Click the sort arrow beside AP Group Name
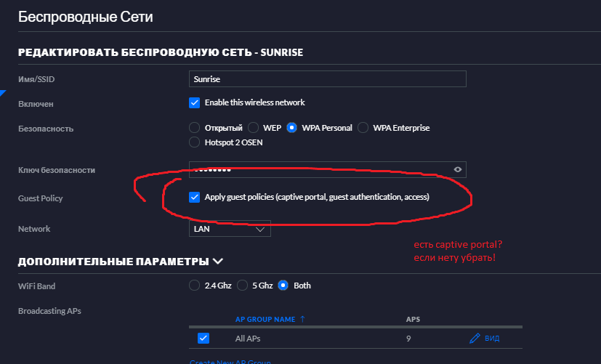This screenshot has width=601, height=364. pyautogui.click(x=302, y=319)
